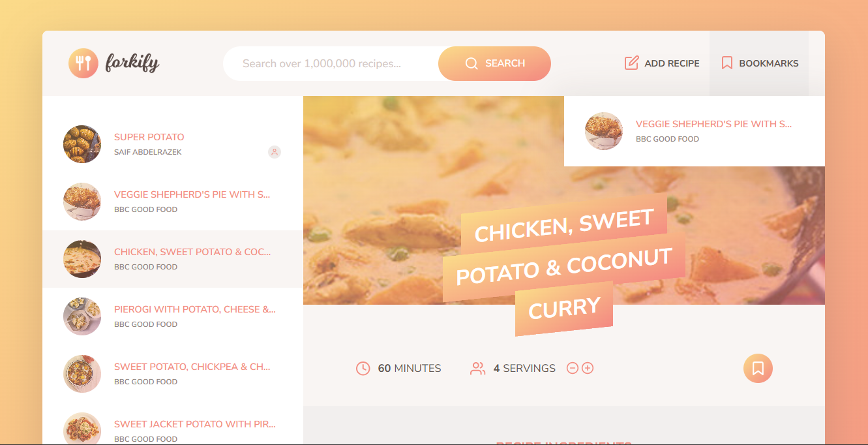
Task: Decrease servings with the minus icon
Action: 573,368
